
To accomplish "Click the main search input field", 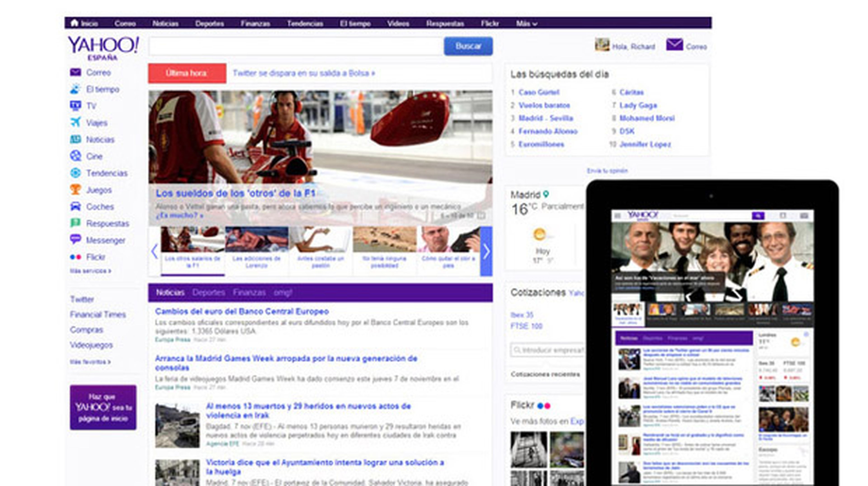I will click(x=295, y=47).
